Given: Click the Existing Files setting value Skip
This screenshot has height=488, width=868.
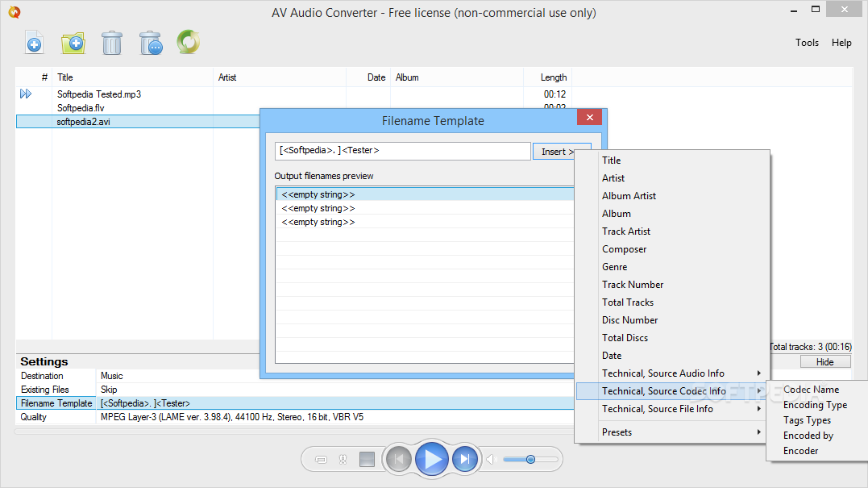Looking at the screenshot, I should point(109,390).
